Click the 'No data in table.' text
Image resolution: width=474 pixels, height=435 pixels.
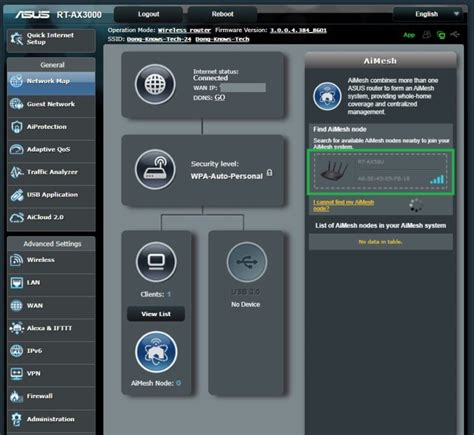380,242
